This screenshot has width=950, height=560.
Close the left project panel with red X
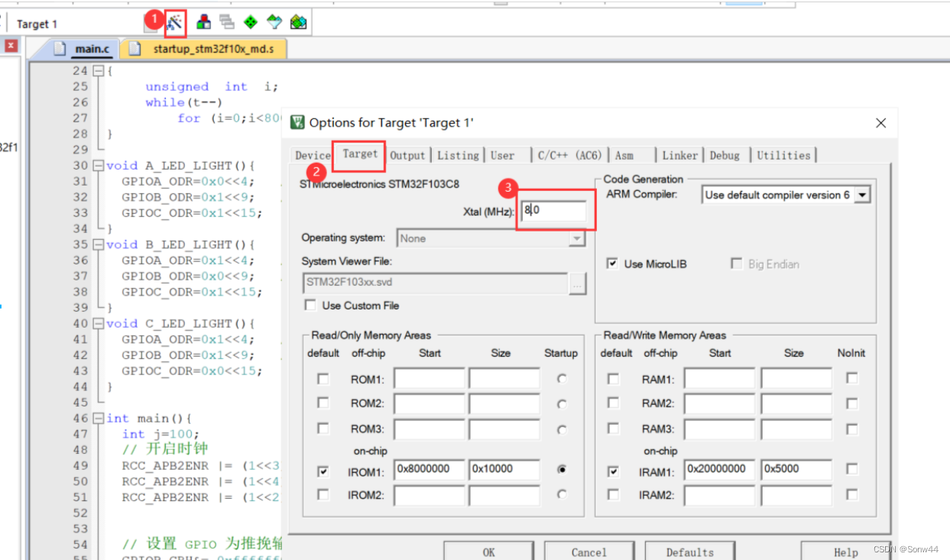pyautogui.click(x=11, y=46)
